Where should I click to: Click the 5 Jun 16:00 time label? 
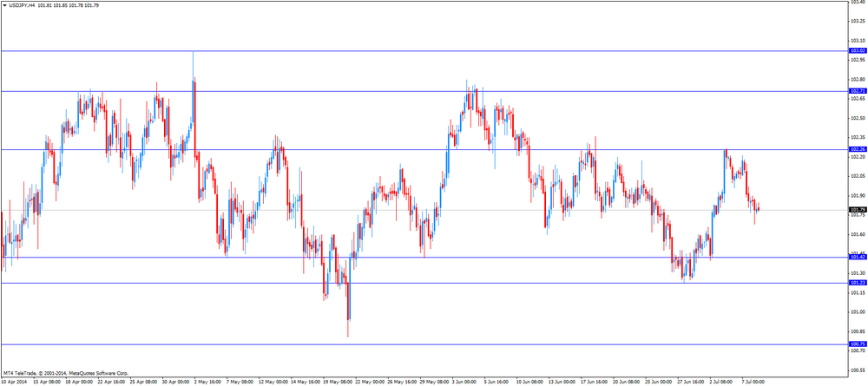point(497,383)
